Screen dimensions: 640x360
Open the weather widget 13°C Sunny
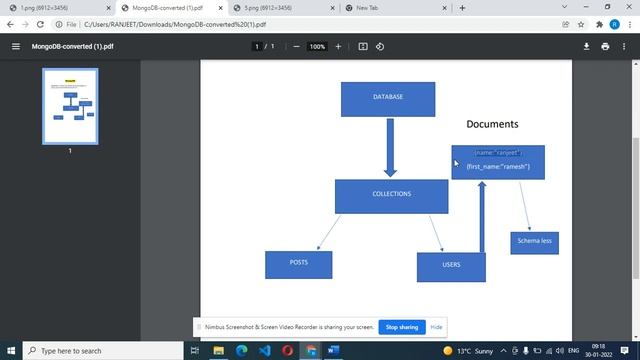click(468, 351)
